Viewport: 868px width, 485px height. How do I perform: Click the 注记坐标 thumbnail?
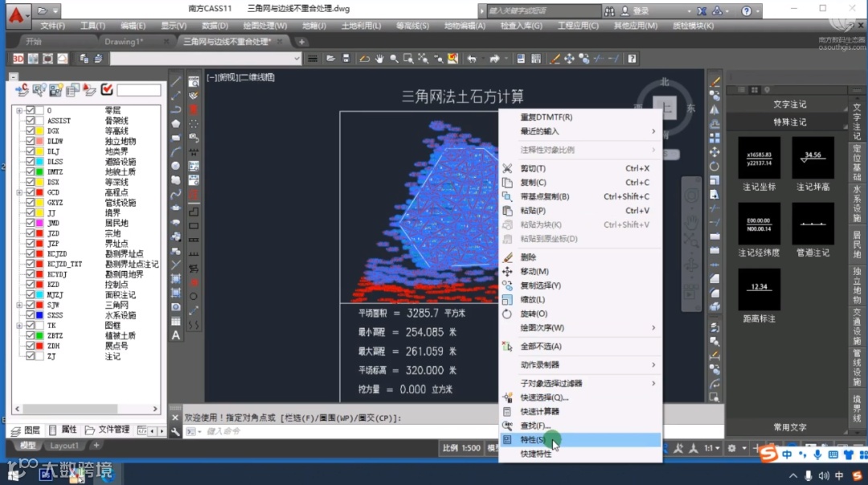[x=759, y=158]
